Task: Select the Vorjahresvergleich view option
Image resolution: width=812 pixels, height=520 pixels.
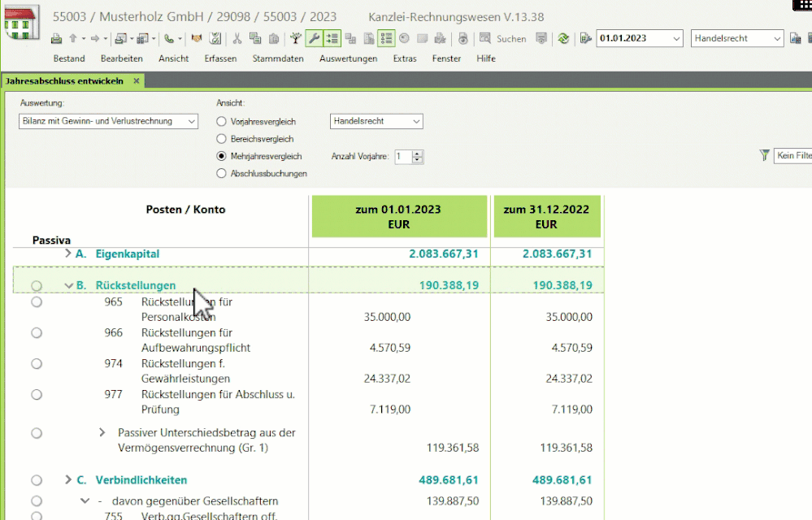Action: tap(222, 122)
